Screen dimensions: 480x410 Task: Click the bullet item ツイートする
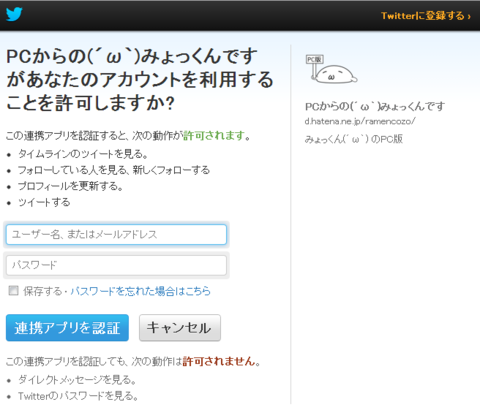pos(44,202)
